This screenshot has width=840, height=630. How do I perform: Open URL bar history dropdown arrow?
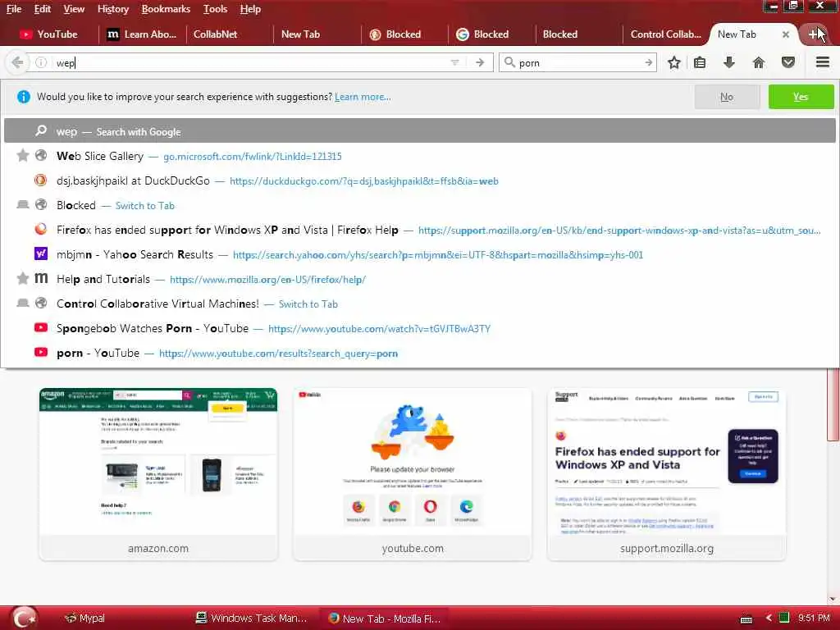454,62
